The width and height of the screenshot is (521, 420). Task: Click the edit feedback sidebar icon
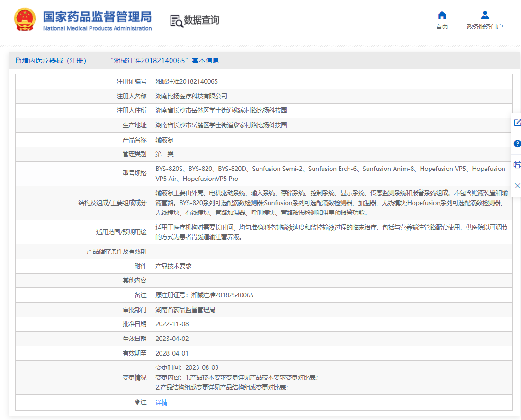click(517, 123)
